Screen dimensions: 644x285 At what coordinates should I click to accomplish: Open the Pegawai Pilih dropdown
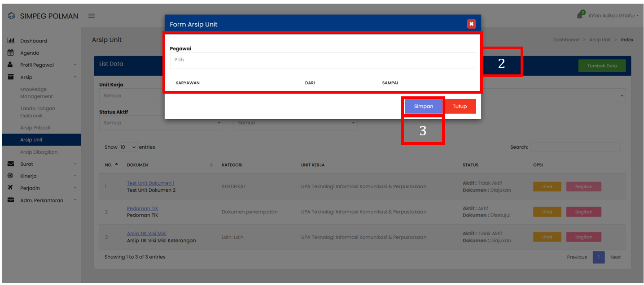322,60
